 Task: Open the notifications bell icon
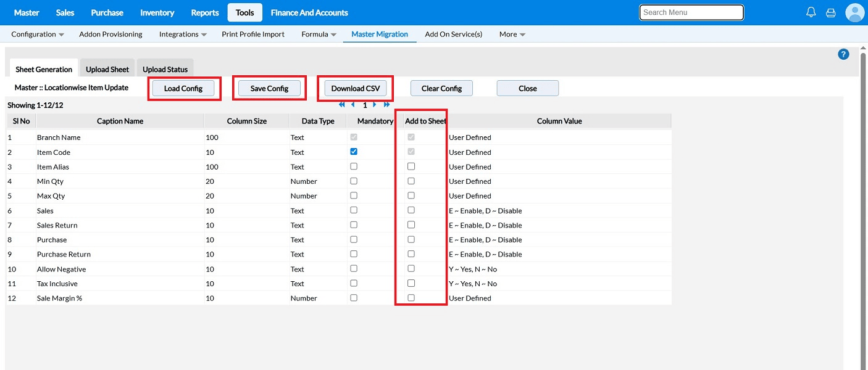click(811, 12)
